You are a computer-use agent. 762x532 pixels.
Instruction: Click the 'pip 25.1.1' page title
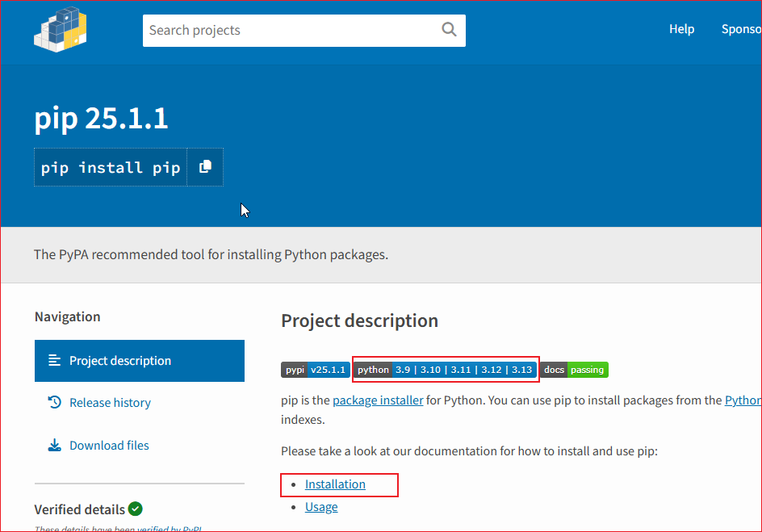point(101,119)
